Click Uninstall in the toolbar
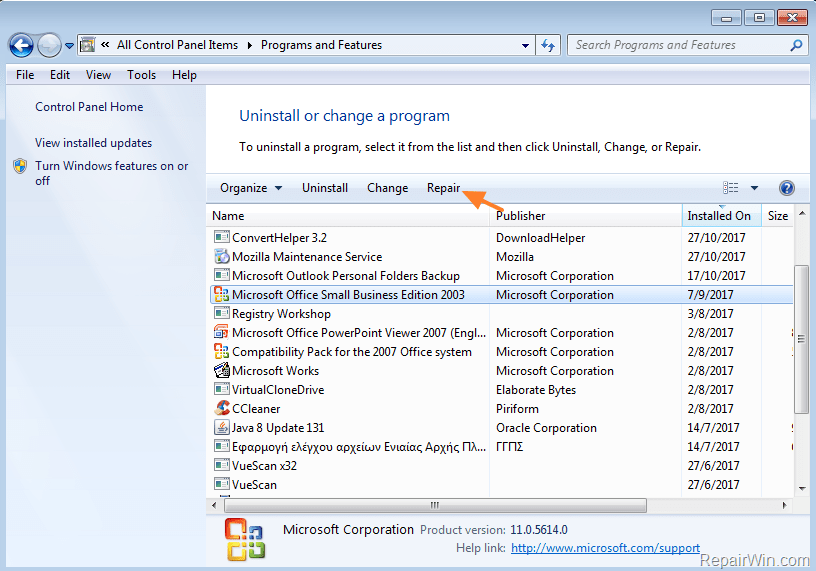 [x=325, y=188]
